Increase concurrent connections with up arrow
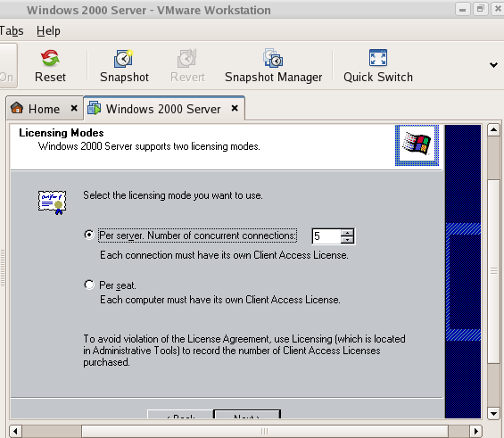Viewport: 504px width, 438px height. click(347, 233)
